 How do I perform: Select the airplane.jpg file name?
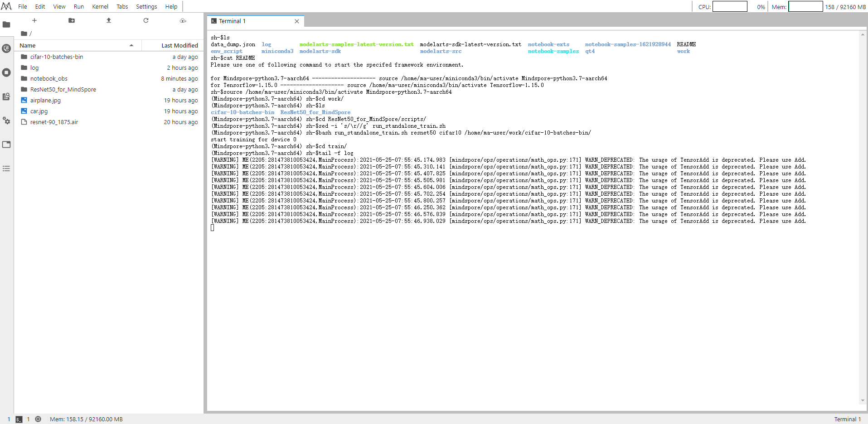[45, 100]
